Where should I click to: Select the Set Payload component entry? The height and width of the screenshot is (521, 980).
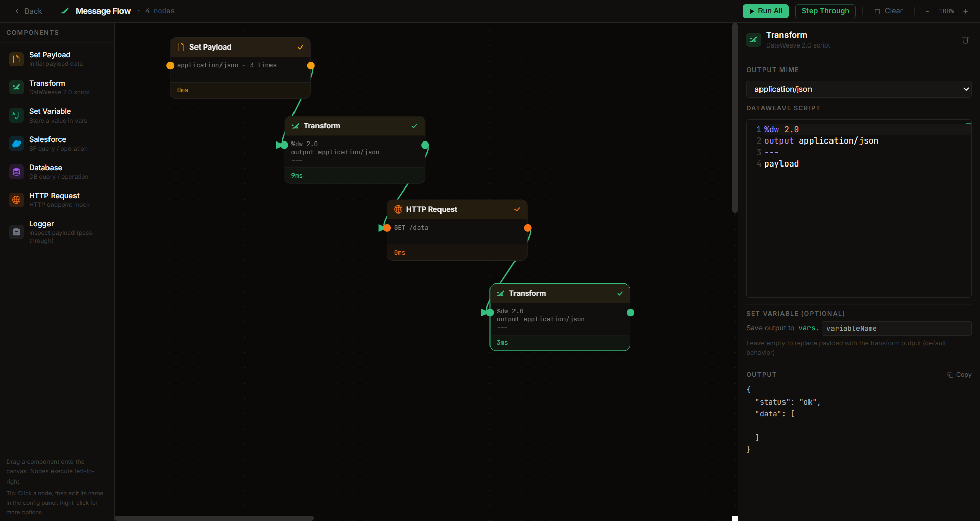click(x=57, y=59)
